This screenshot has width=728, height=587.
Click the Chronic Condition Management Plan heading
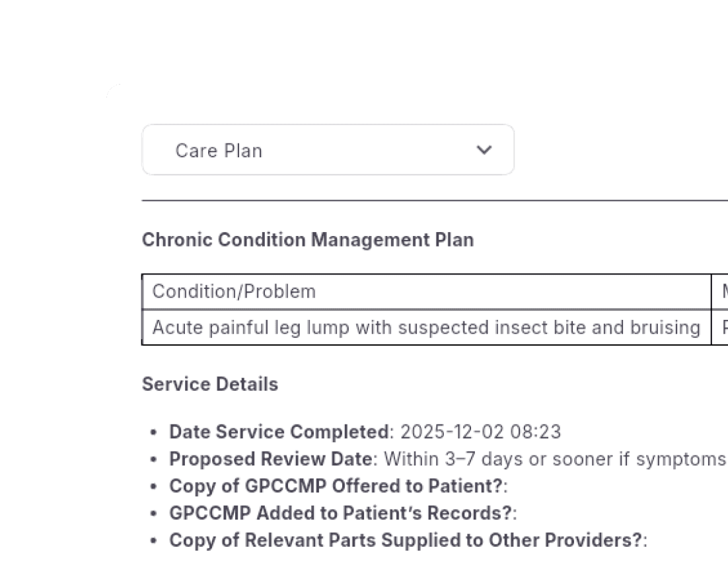click(308, 239)
